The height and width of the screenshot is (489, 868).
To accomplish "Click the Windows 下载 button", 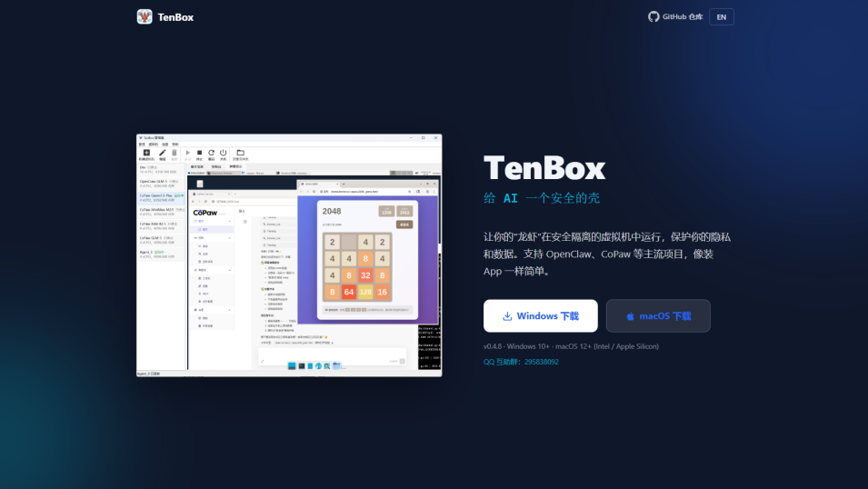I will pyautogui.click(x=540, y=316).
